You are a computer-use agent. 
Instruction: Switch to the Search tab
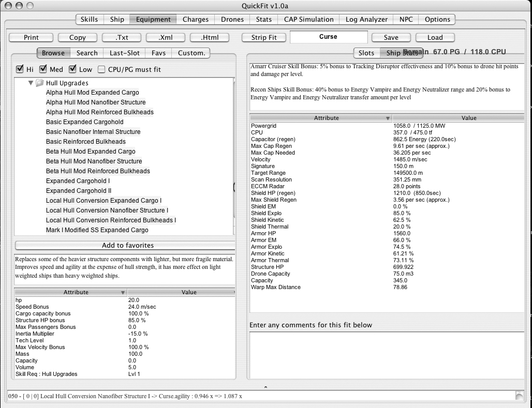click(x=87, y=53)
